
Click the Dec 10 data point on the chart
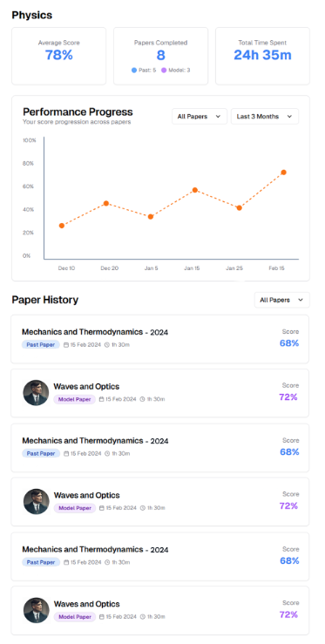point(62,226)
